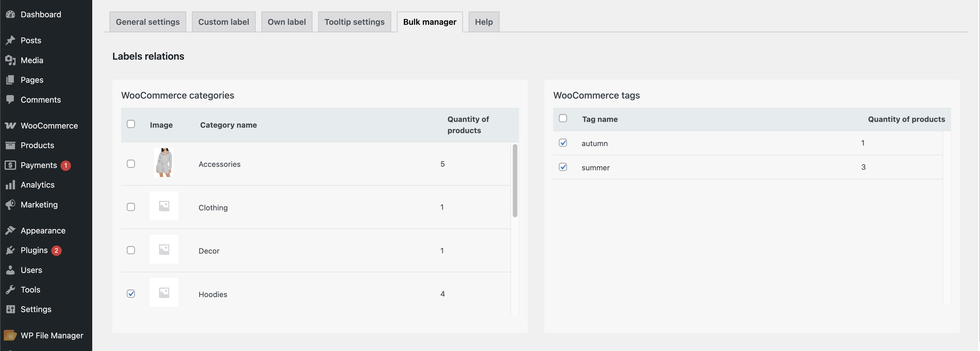The height and width of the screenshot is (351, 980).
Task: Click the summer tag quantity 3
Action: click(x=863, y=167)
